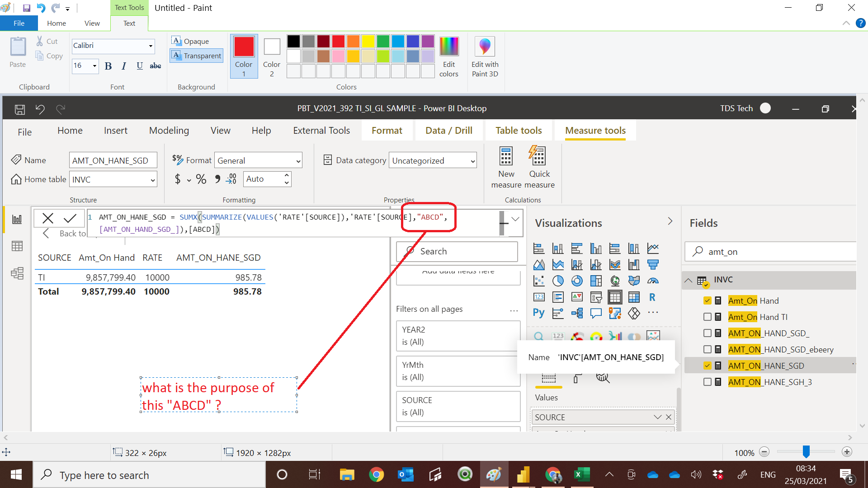Collapse the Visualizations pane arrow

[x=670, y=221]
